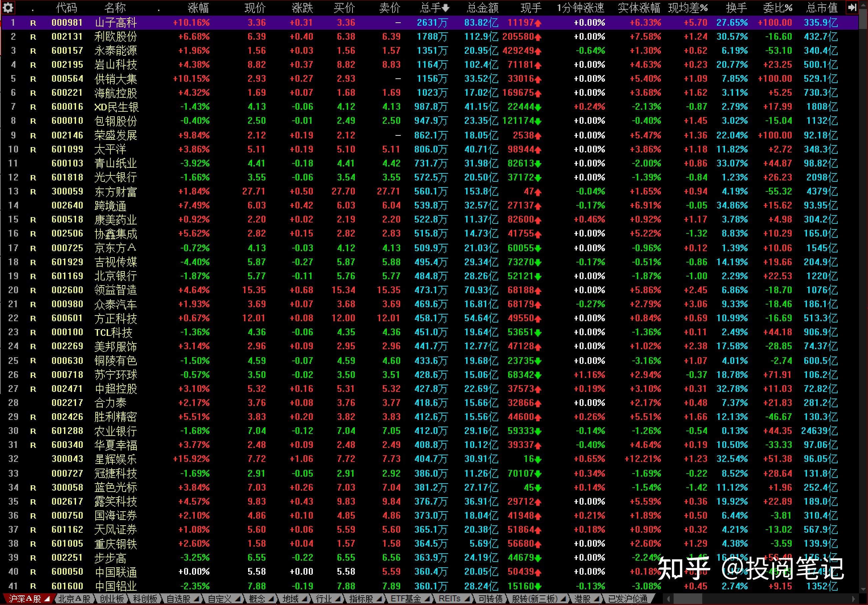Switch to the 股转(新三板) tab
This screenshot has height=605, width=868.
pyautogui.click(x=534, y=599)
